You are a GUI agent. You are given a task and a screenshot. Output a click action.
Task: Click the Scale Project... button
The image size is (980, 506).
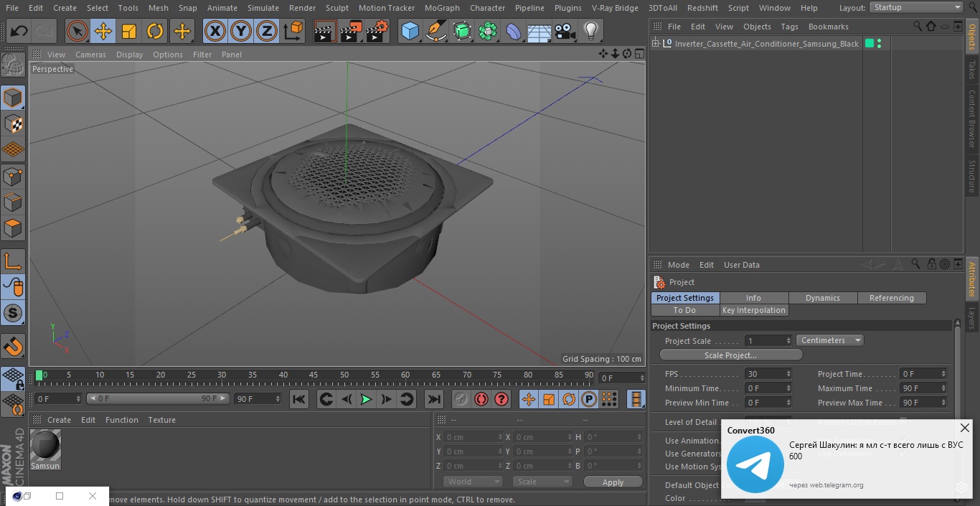click(x=730, y=355)
